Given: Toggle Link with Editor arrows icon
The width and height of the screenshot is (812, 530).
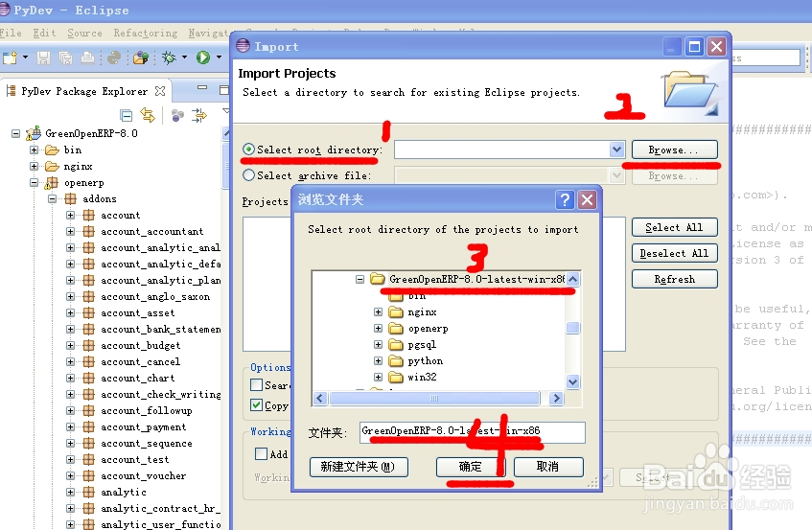Looking at the screenshot, I should coord(148,115).
